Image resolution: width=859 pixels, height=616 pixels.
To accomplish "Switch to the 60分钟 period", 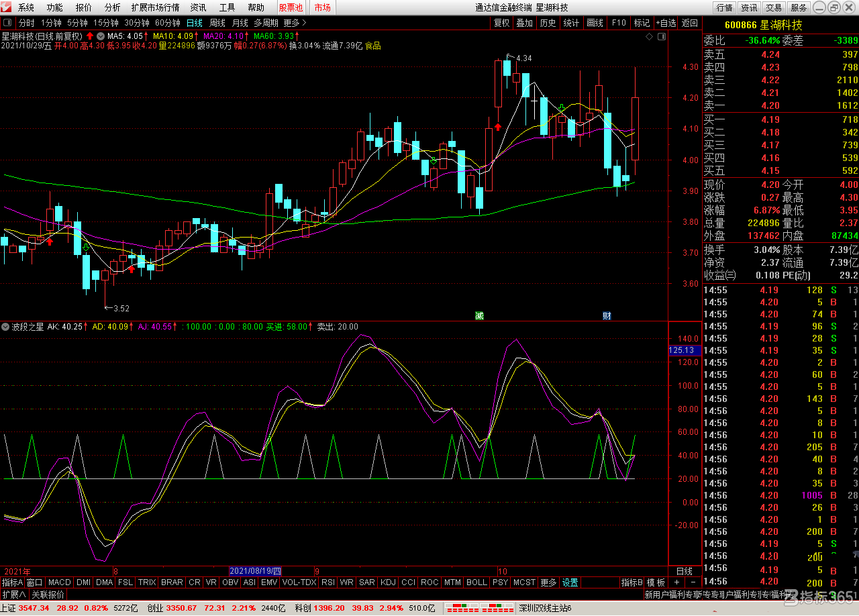I will pos(168,23).
